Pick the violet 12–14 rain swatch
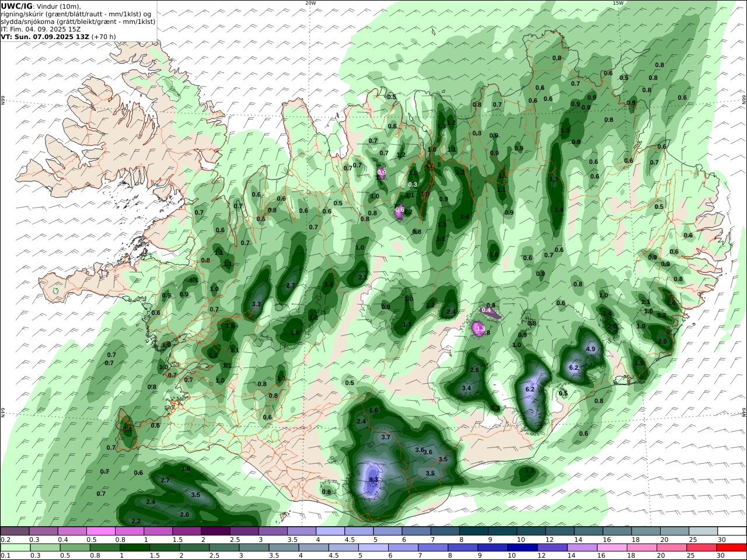Image resolution: width=747 pixels, height=560 pixels. point(551,547)
